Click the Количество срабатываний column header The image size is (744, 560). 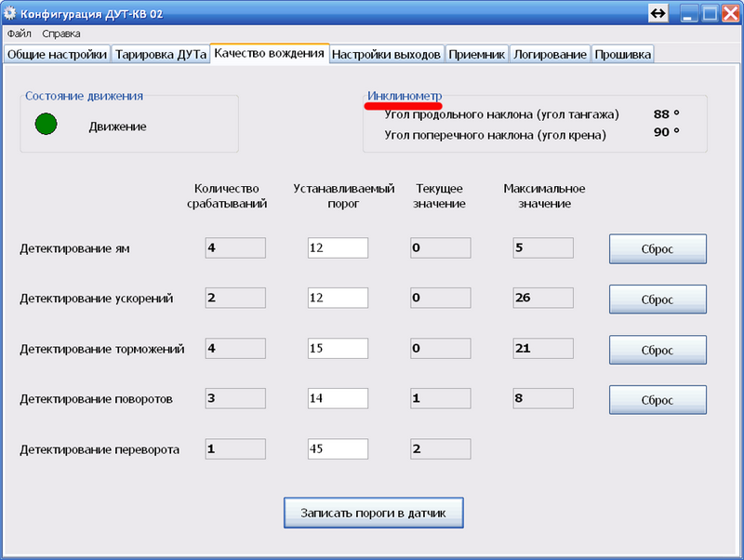tap(227, 196)
